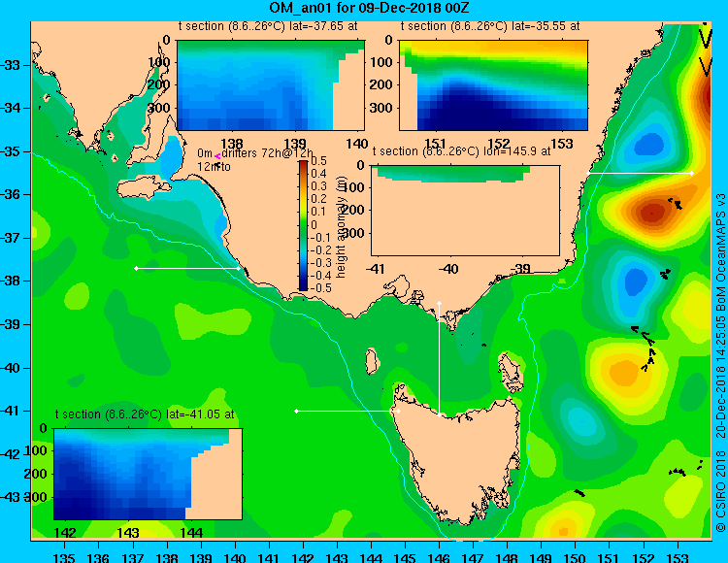
Task: Click the dark red warm eddy near -36.5
Action: click(x=652, y=213)
